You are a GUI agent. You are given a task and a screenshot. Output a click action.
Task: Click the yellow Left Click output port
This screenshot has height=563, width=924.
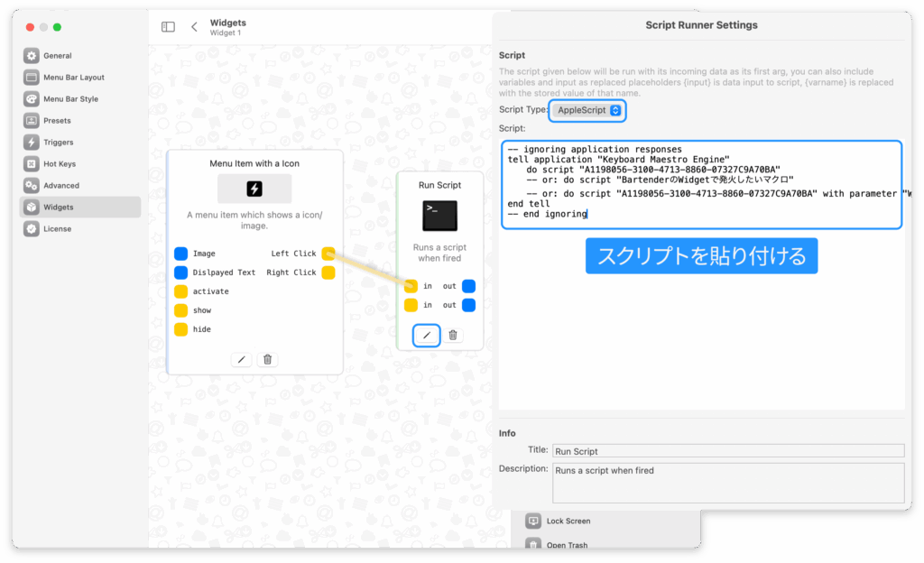tap(328, 254)
